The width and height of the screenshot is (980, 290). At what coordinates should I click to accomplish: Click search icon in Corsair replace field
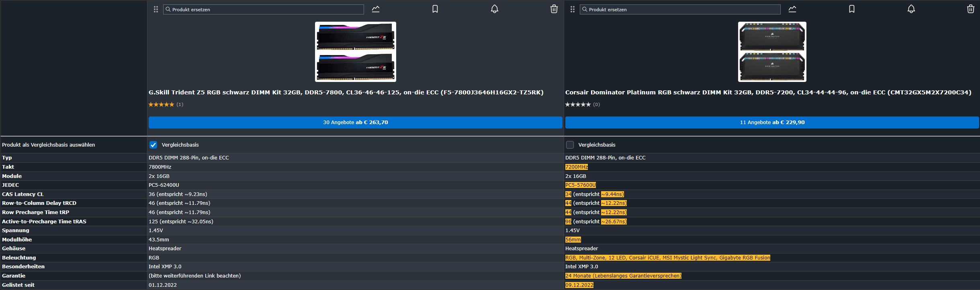click(585, 9)
